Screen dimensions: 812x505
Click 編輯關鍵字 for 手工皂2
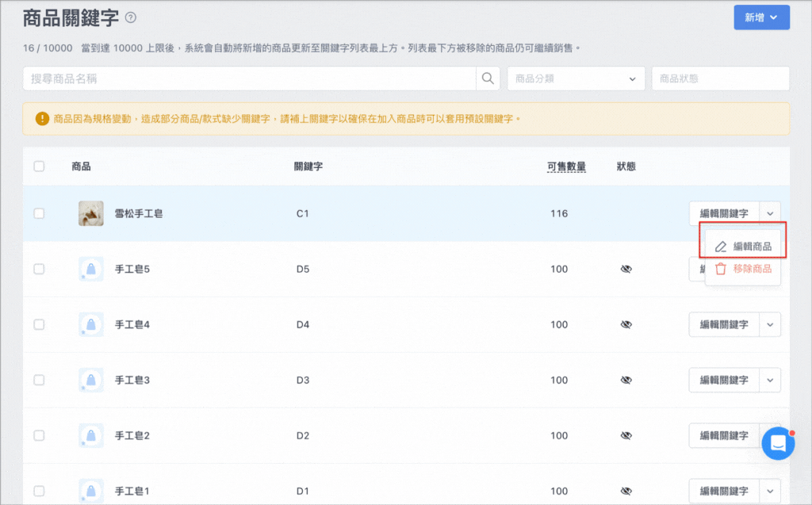(x=724, y=435)
